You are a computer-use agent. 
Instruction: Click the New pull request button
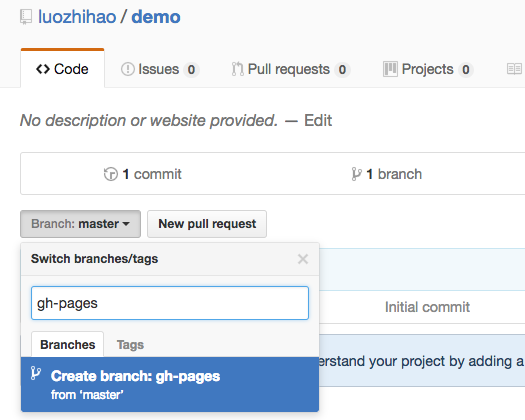pos(207,224)
